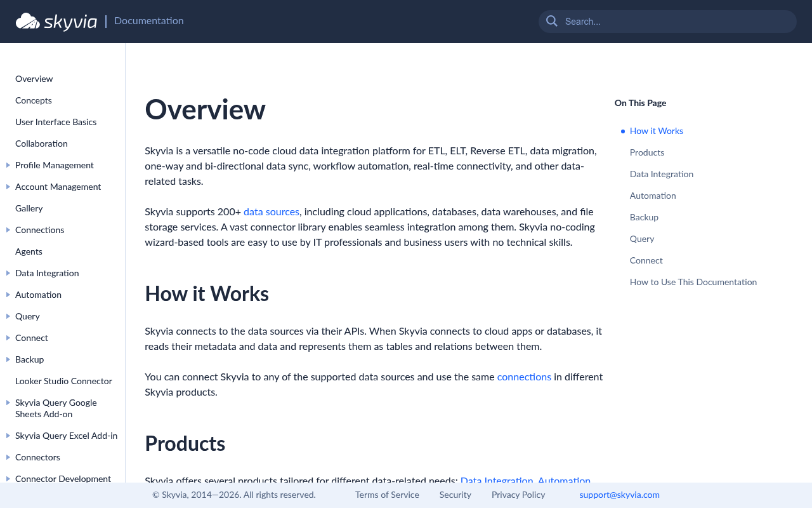
Task: Focus the Search documentation field
Action: coord(667,22)
